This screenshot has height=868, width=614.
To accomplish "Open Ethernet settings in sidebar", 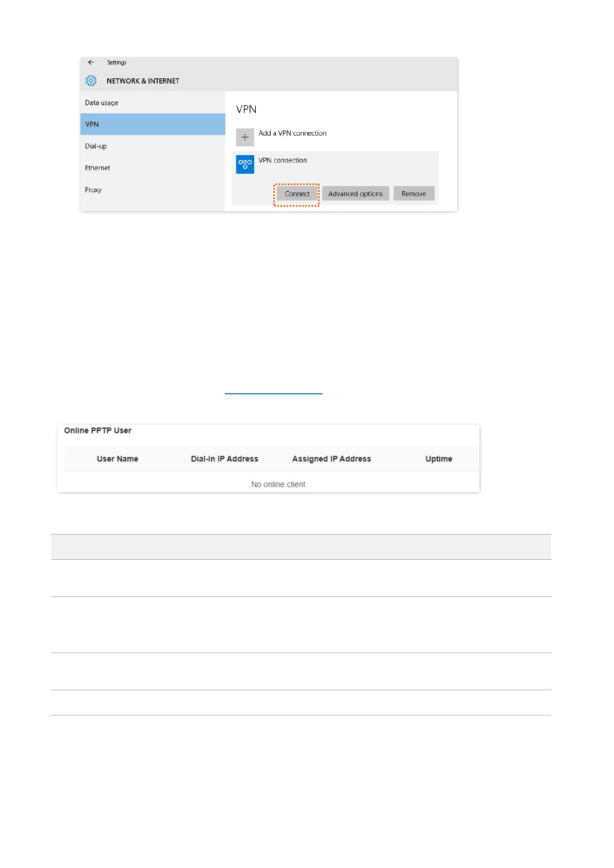I will [97, 168].
